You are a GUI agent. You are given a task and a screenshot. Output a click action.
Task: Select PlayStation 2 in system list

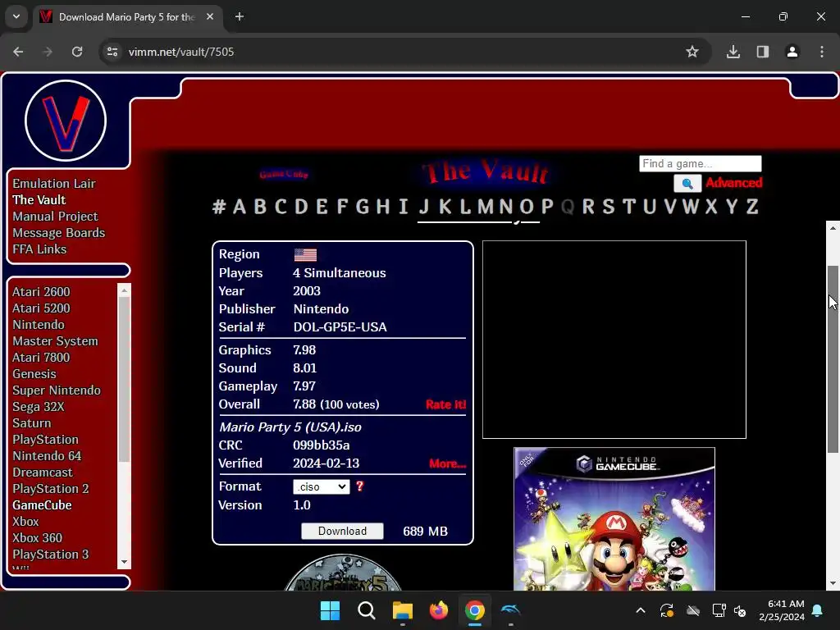[51, 489]
